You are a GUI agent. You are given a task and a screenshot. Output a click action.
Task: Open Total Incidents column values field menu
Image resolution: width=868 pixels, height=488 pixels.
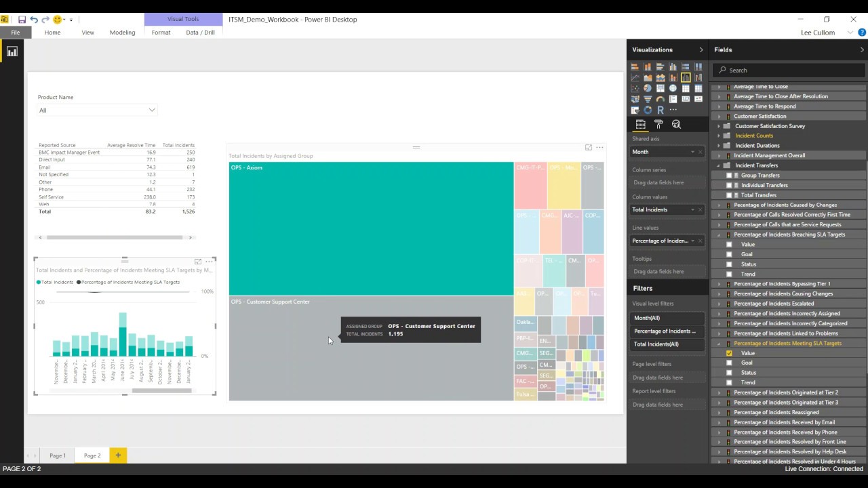pyautogui.click(x=692, y=209)
